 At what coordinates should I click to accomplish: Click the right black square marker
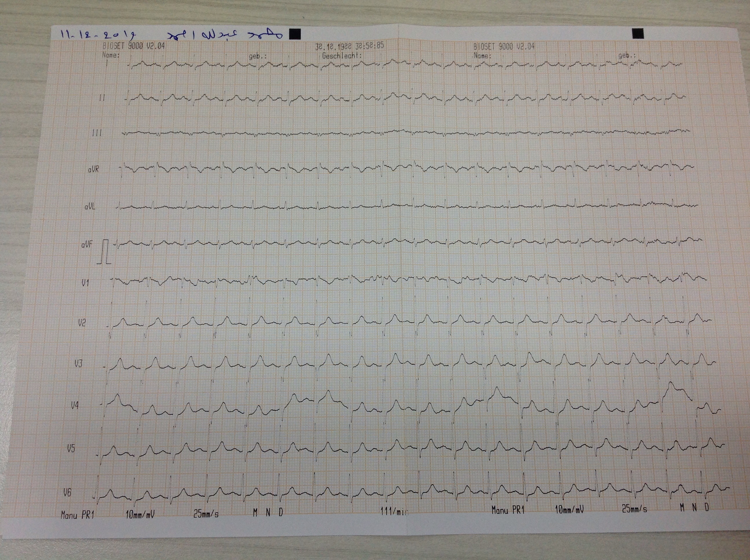tap(638, 34)
